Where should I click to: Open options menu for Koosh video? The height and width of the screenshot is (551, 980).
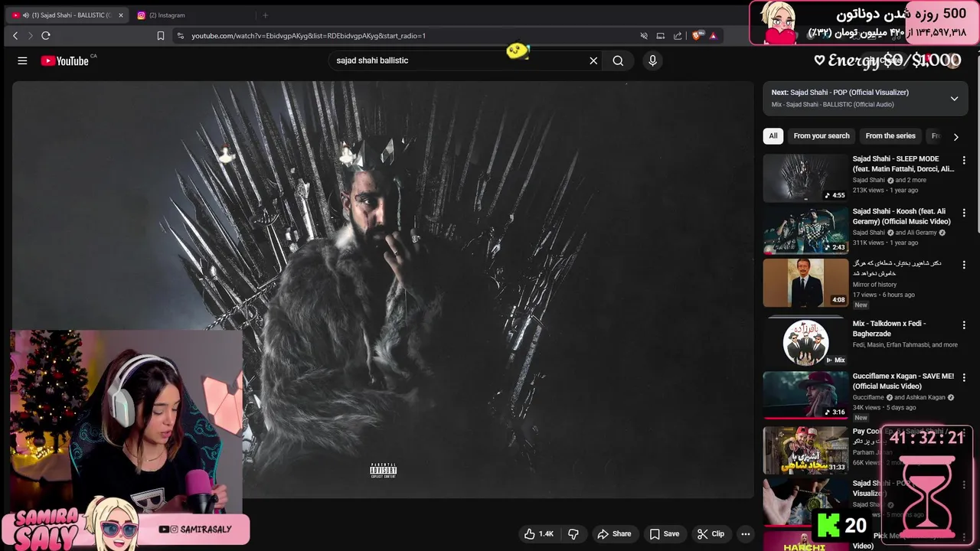click(x=964, y=212)
